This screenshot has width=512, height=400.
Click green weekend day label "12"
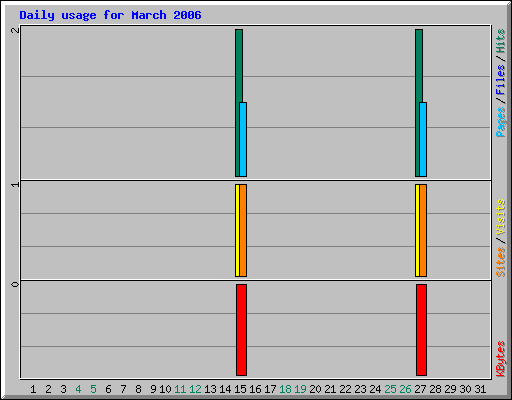coord(195,389)
